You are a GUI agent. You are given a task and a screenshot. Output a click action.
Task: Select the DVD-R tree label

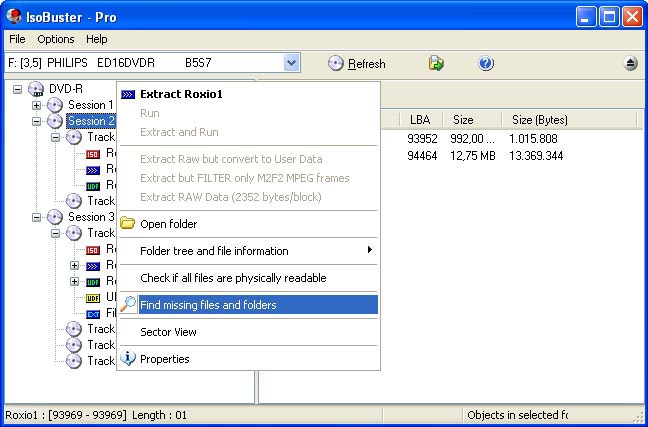(x=66, y=89)
